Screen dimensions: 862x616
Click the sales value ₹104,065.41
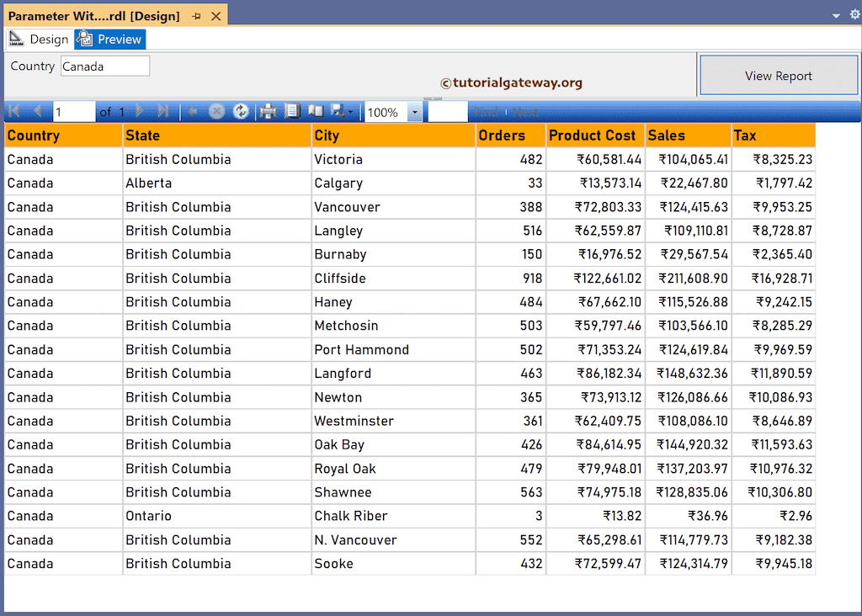pos(694,159)
